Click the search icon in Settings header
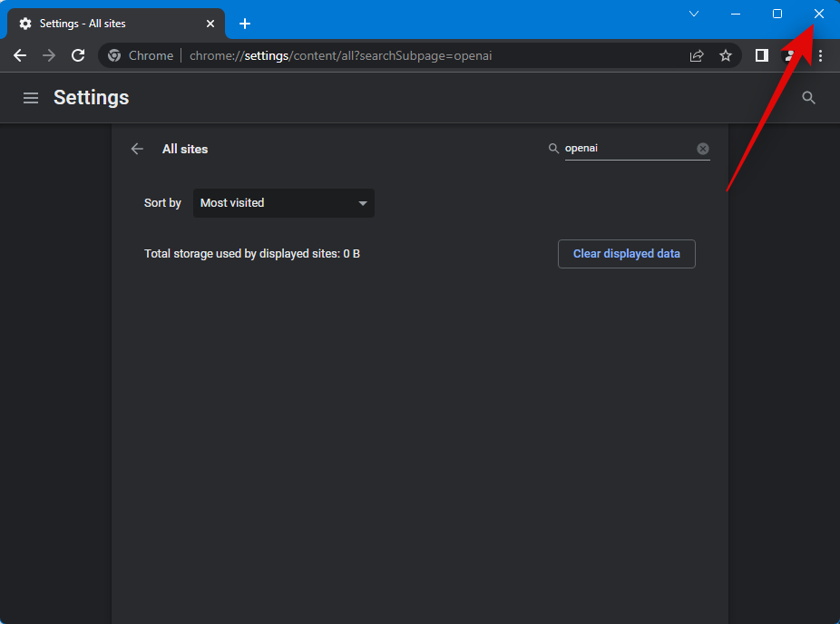Image resolution: width=840 pixels, height=624 pixels. coord(809,98)
